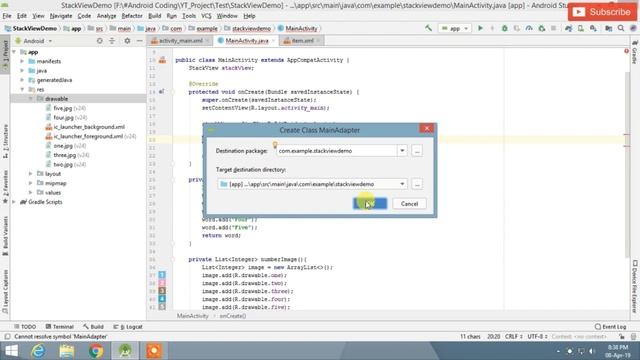Open the Build tool window

93,327
